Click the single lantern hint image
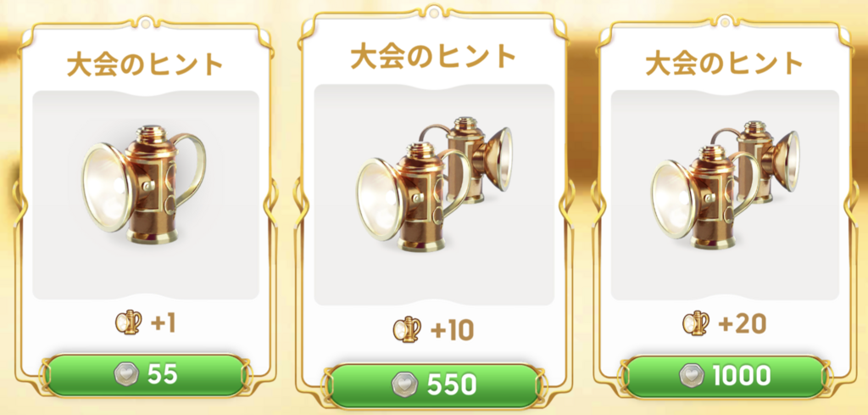Viewport: 868px width, 415px height. tap(144, 184)
